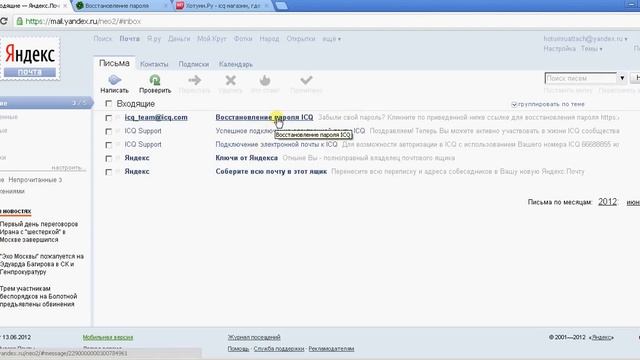This screenshot has height=360, width=640.
Task: Open Соберите всю почту в этот ящик
Action: click(x=271, y=171)
